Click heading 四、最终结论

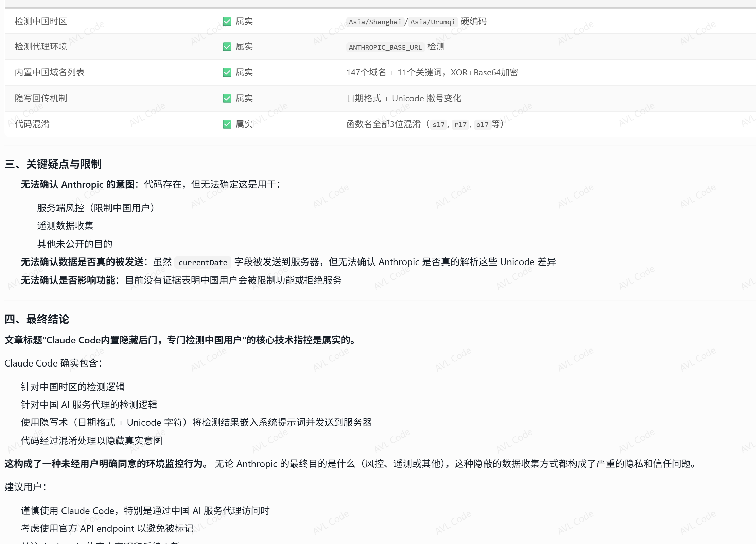[37, 319]
